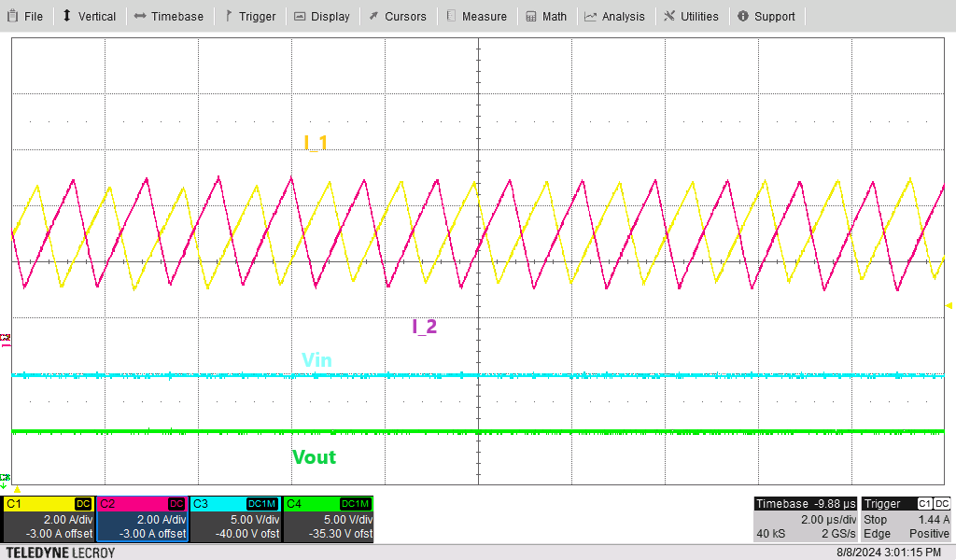Click the Support info icon
The image size is (956, 560).
pos(743,16)
